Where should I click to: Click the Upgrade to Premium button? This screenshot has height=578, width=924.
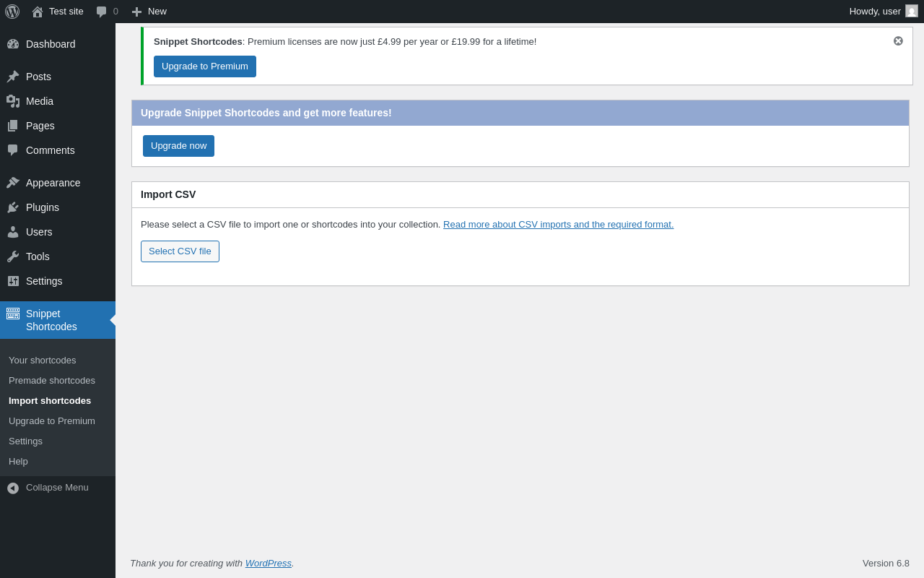pyautogui.click(x=205, y=66)
